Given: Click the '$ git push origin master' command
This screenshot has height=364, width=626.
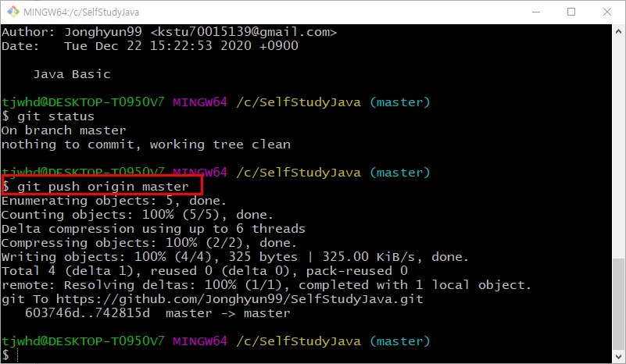Looking at the screenshot, I should tap(95, 187).
